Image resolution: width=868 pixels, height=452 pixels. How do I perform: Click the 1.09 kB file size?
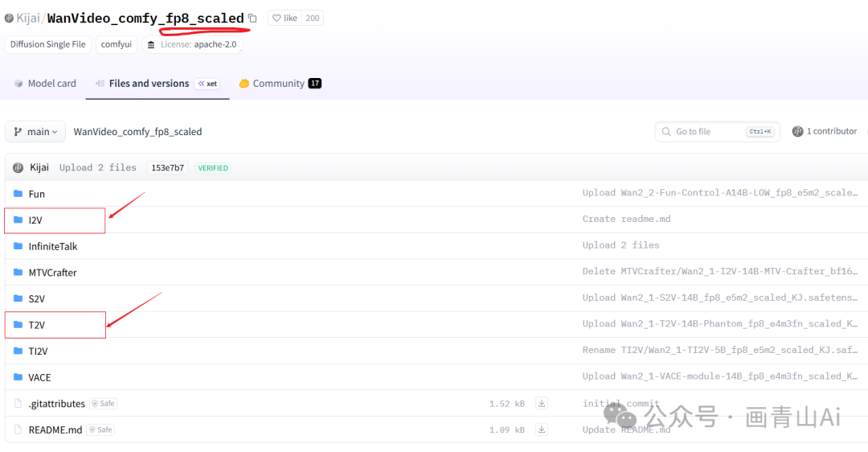tap(507, 429)
